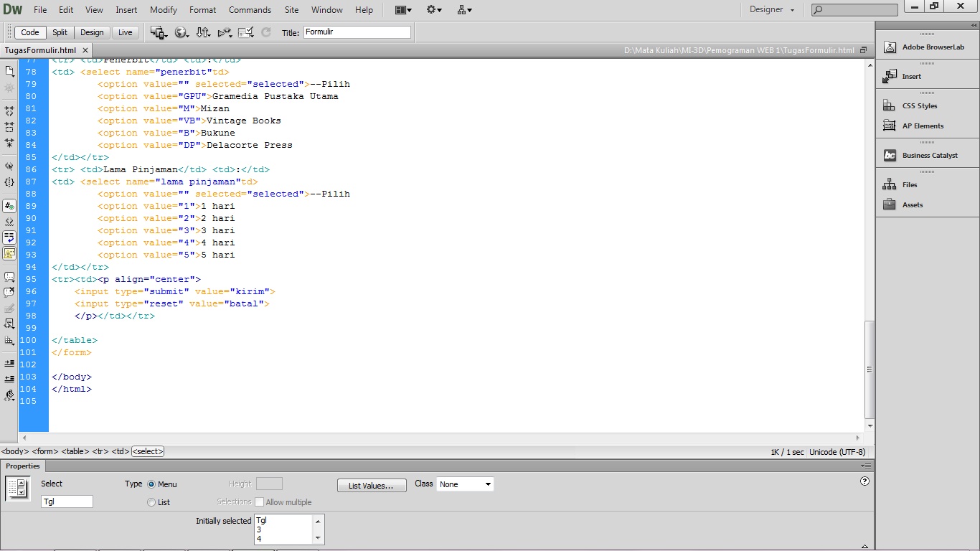Screen dimensions: 980x551
Task: Click Move or Convert CSS icon
Action: pyautogui.click(x=9, y=340)
